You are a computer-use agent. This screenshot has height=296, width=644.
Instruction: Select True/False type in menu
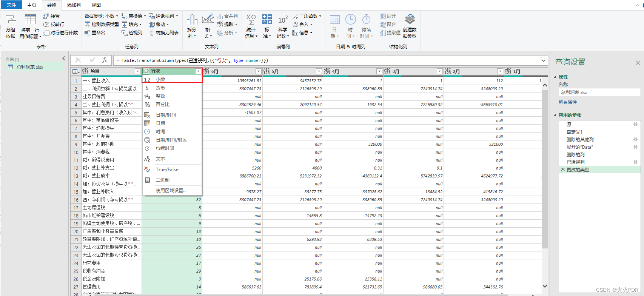(x=172, y=170)
